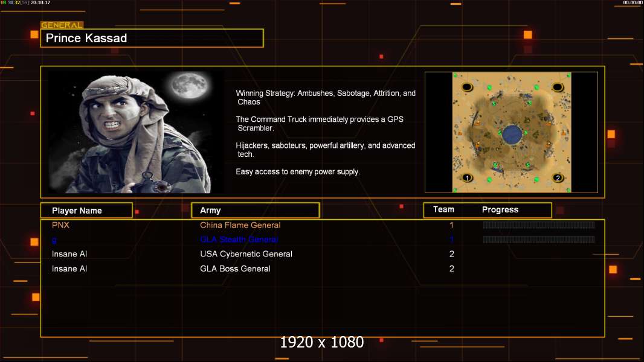
Task: Click the Player Name column header
Action: [x=86, y=211]
